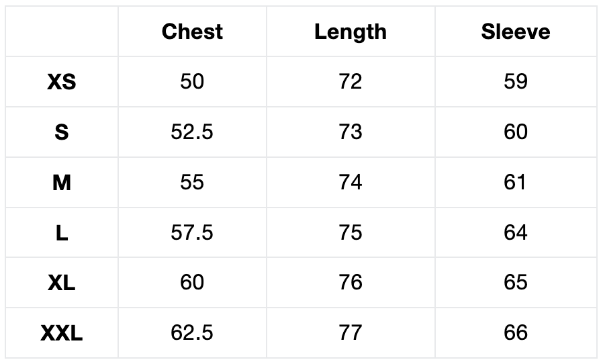603x364 pixels.
Task: Click the L size row label
Action: (62, 233)
